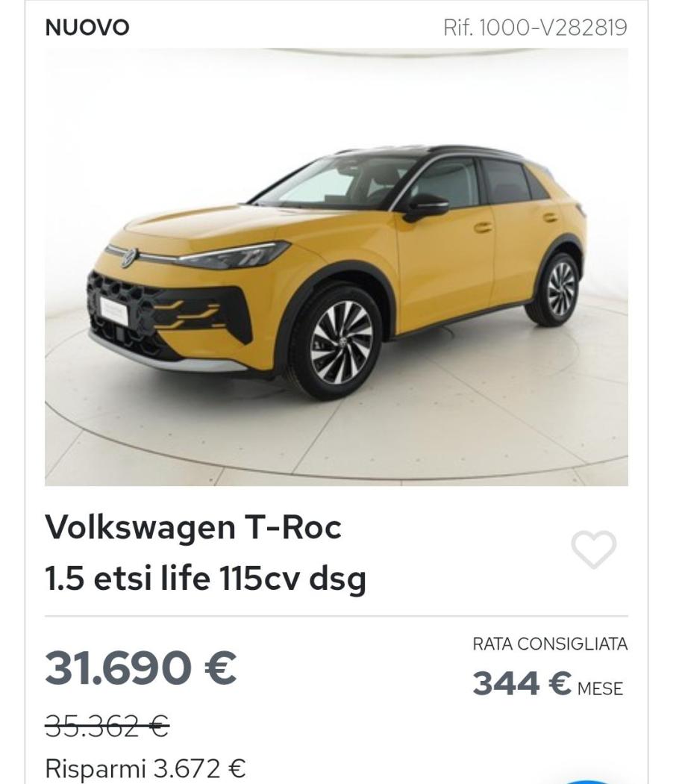Add T-Roc to favorites with heart icon
This screenshot has height=784, width=682.
click(593, 549)
